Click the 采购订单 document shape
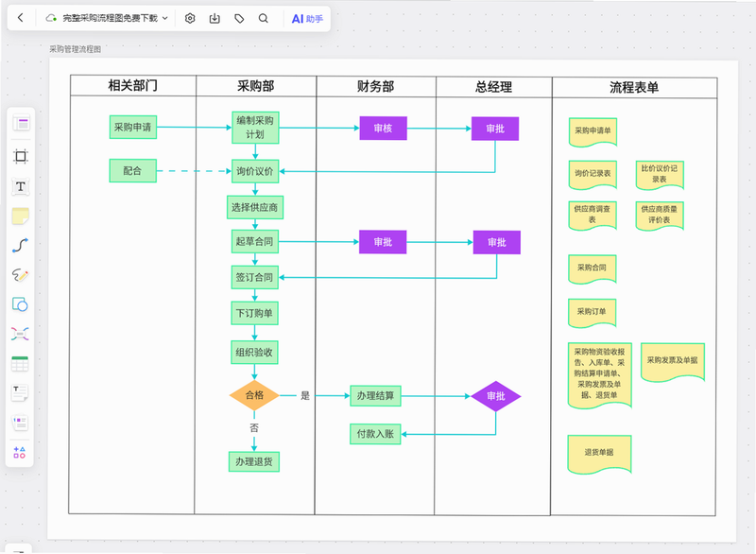 coord(593,312)
